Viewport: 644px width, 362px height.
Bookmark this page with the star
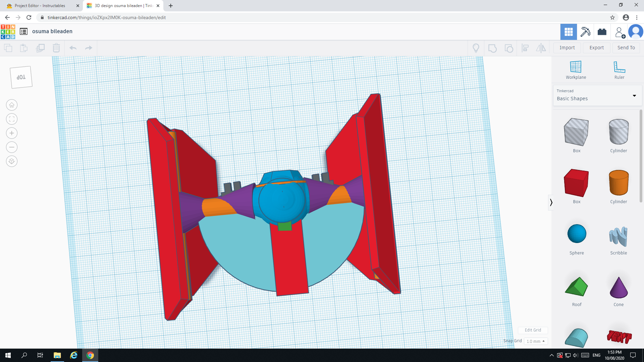tap(612, 17)
